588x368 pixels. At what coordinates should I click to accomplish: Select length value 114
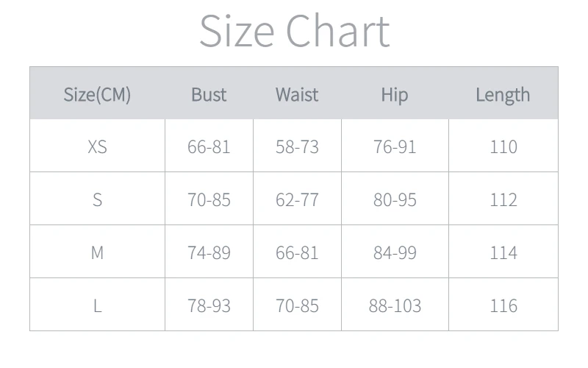pos(503,252)
